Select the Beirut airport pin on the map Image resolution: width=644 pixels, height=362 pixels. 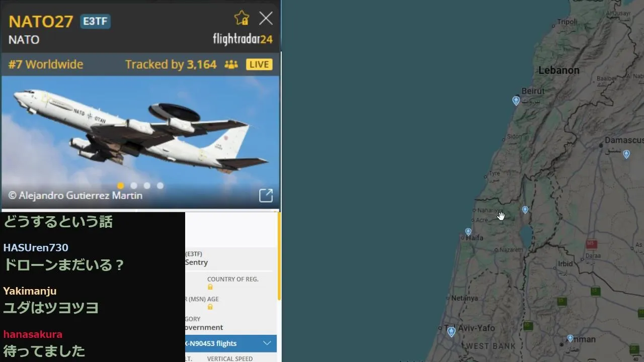coord(516,101)
